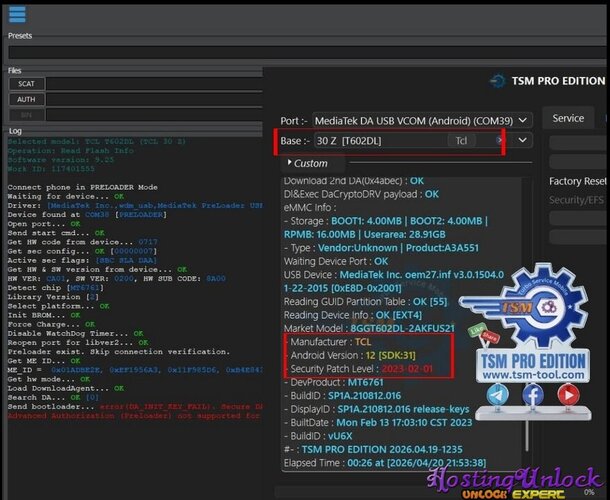Click the SCAT file path field

154,84
